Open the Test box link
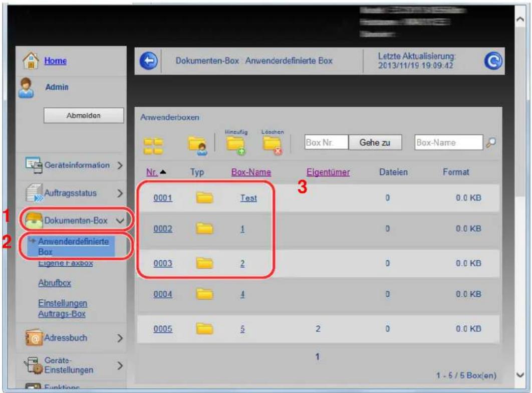 (x=248, y=198)
